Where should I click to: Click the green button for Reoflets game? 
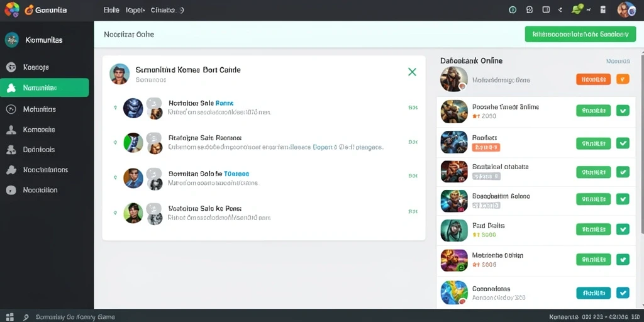pyautogui.click(x=594, y=143)
